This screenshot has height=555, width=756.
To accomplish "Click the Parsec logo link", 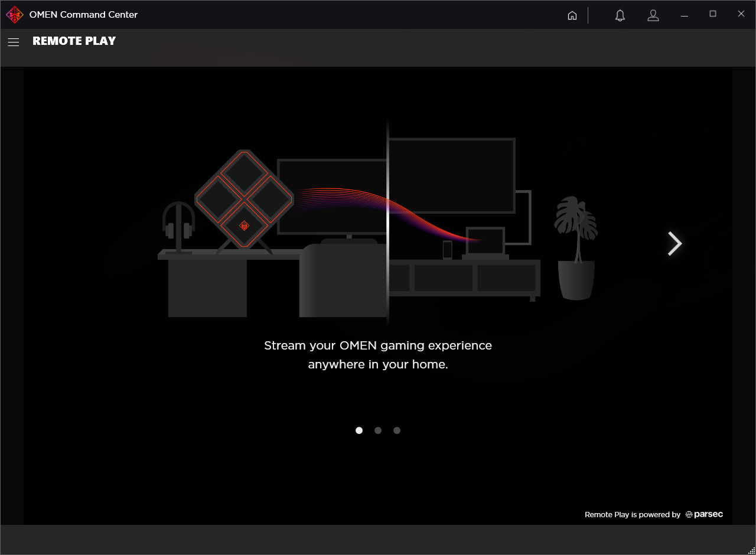I will pos(704,514).
